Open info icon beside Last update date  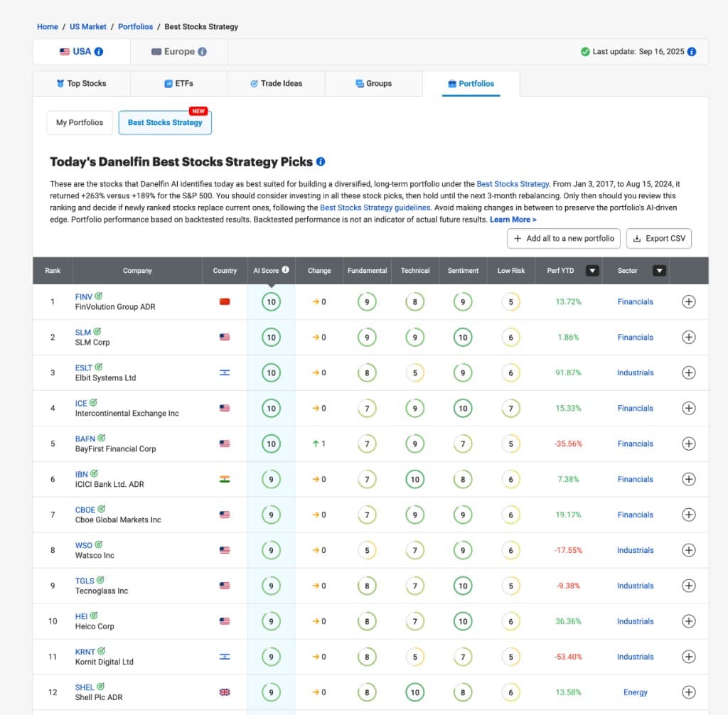click(x=692, y=52)
